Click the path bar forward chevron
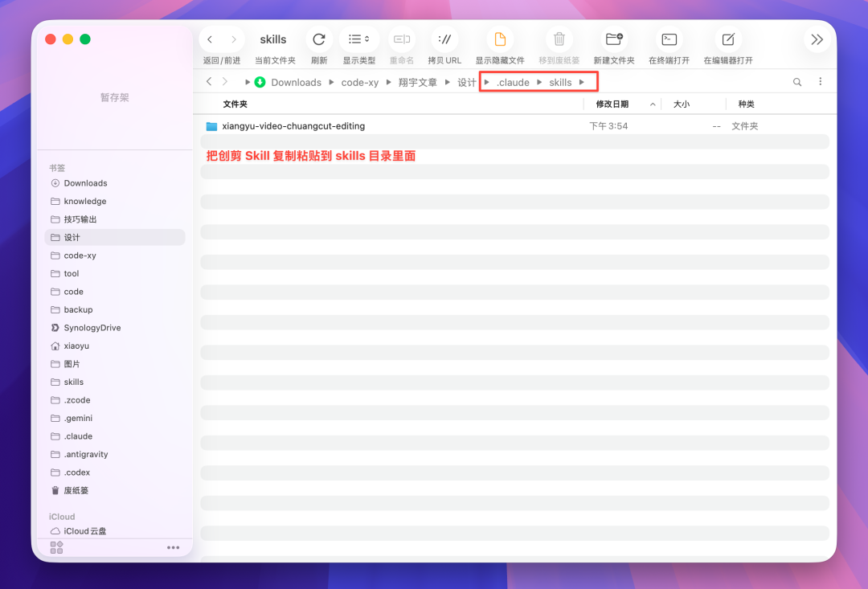 coord(225,81)
